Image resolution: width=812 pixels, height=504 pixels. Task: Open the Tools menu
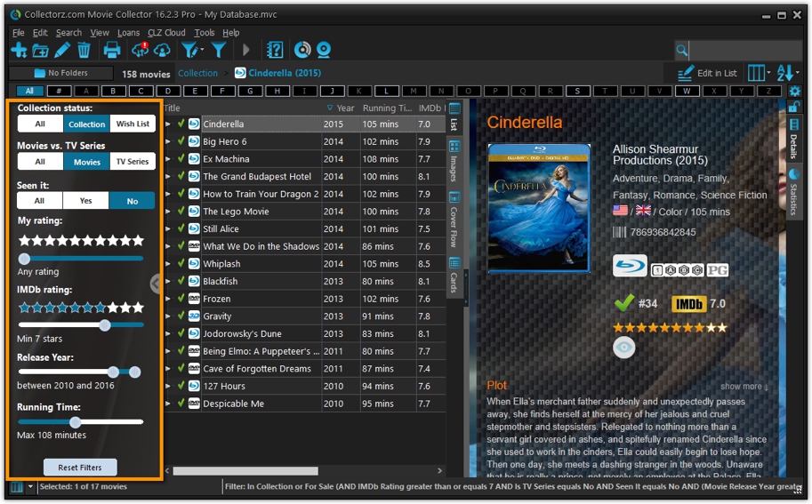point(204,33)
